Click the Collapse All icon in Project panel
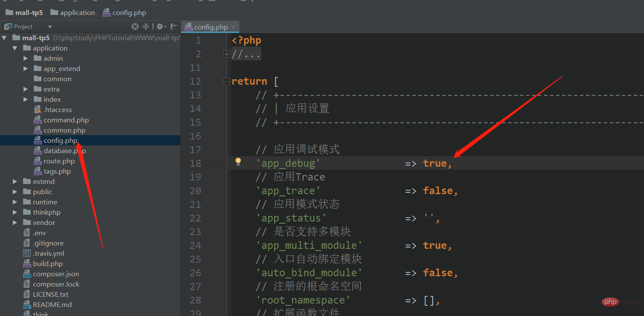 pos(145,27)
